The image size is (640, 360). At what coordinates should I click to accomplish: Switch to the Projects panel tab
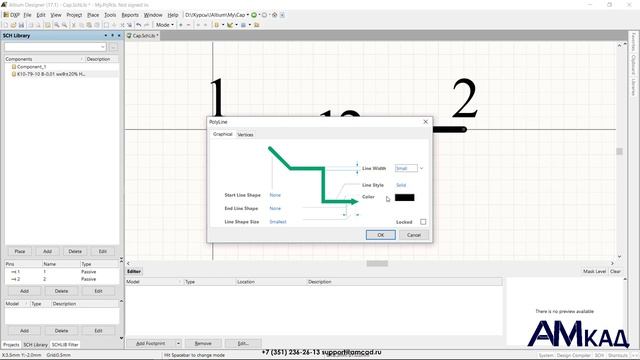point(11,344)
